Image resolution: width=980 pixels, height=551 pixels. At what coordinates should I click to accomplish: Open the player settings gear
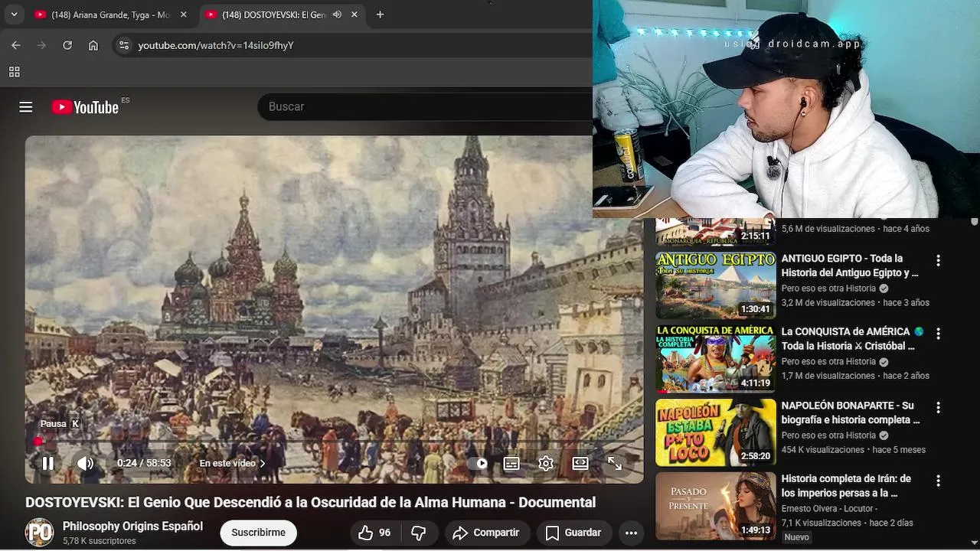(546, 463)
